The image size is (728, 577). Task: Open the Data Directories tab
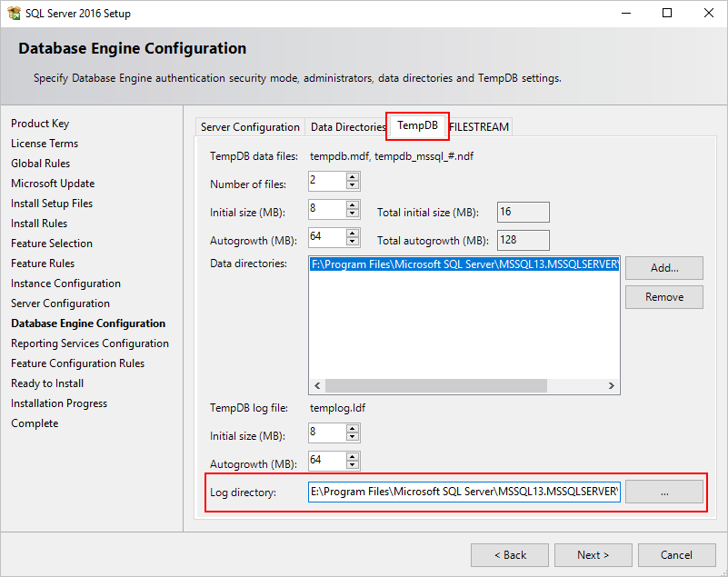click(x=348, y=126)
